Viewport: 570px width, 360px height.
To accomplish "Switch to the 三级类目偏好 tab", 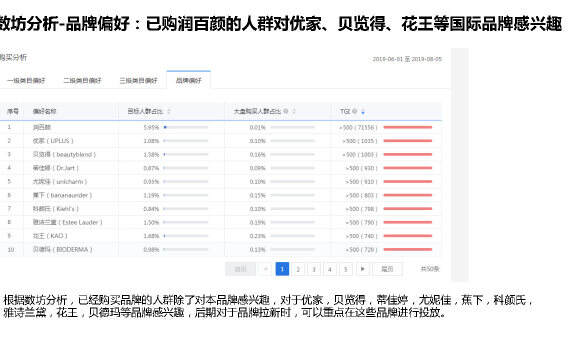I will (138, 80).
